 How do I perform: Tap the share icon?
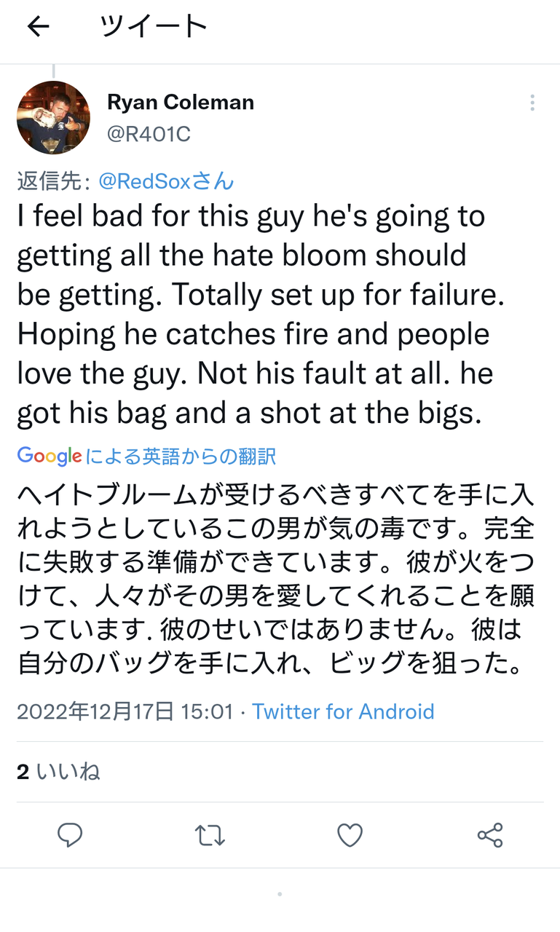490,835
